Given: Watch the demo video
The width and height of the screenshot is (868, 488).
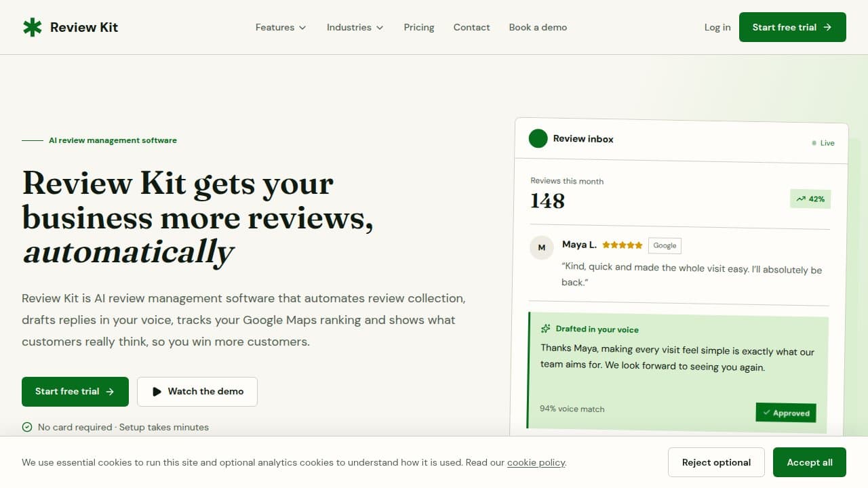Looking at the screenshot, I should pos(197,392).
